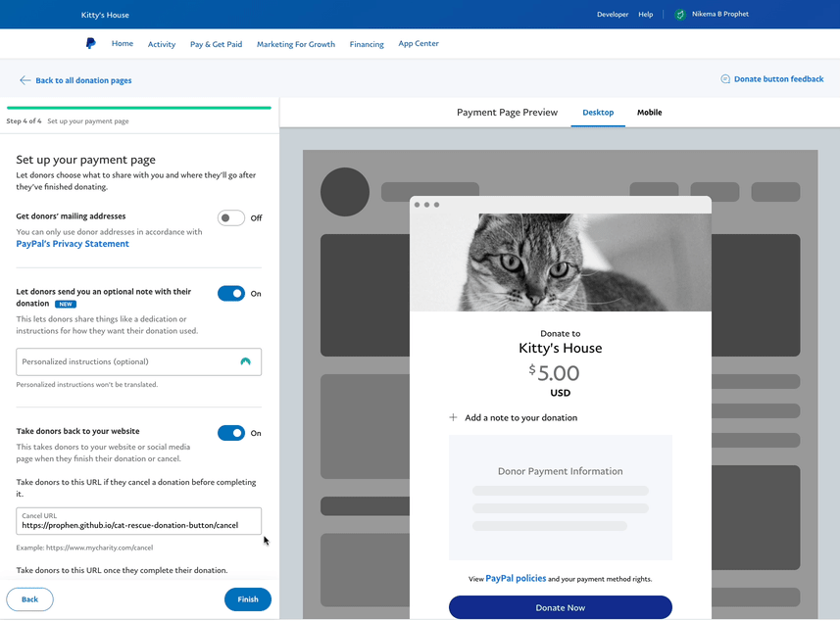Open the App Center menu item
The image size is (840, 621).
point(419,43)
